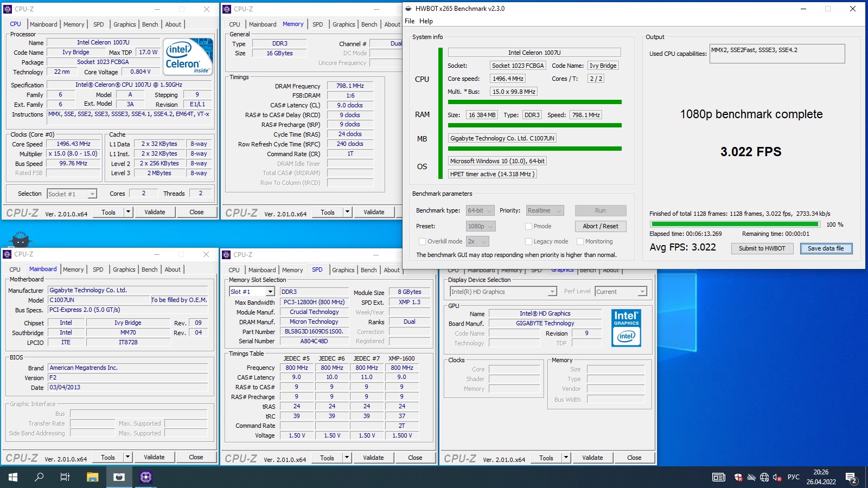The height and width of the screenshot is (488, 868).
Task: Toggle the Monitoring checkbox
Action: (580, 241)
